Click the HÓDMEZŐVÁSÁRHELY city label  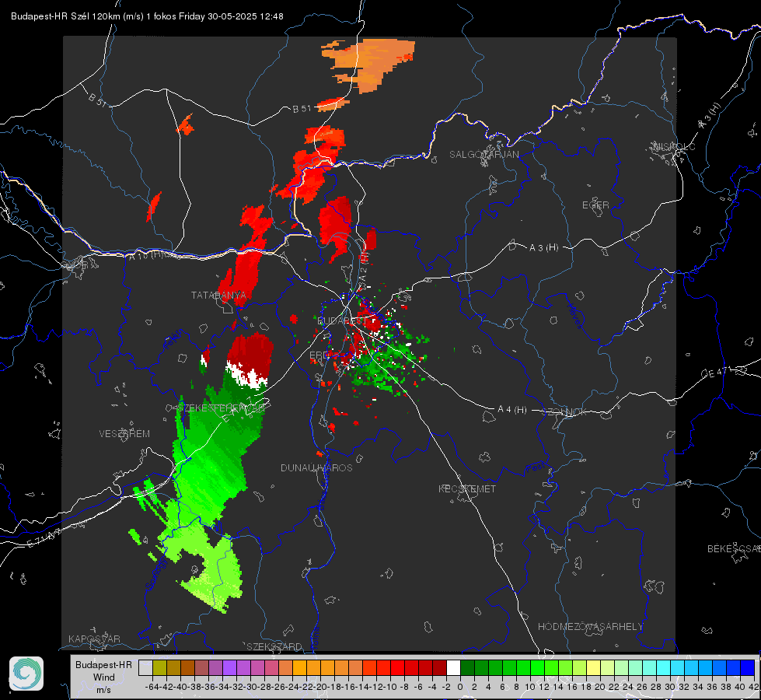point(590,627)
